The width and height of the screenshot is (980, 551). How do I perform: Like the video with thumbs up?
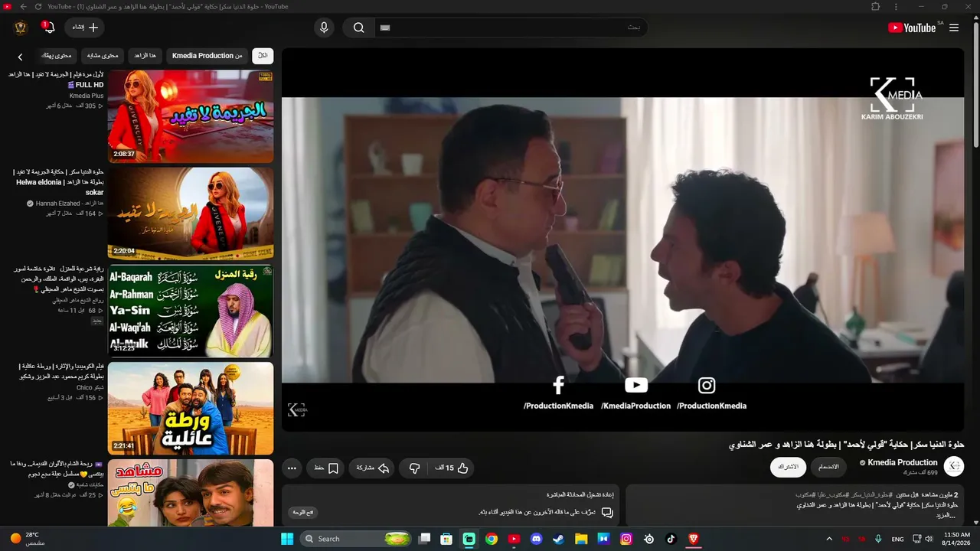(x=452, y=468)
